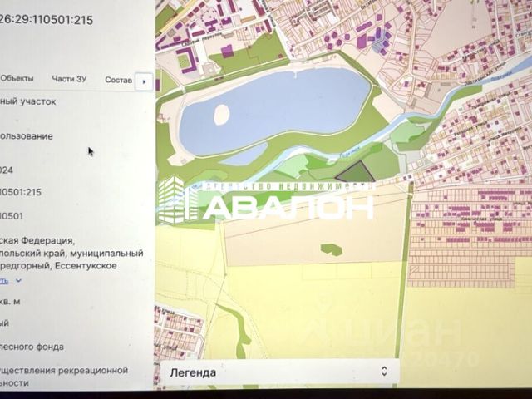532x399 pixels.
Task: Open the Части ЗУ tab
Action: 69,79
